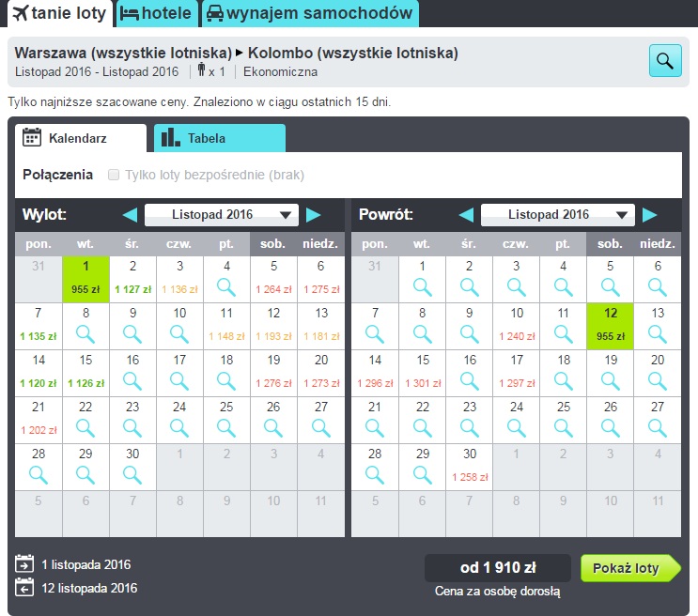
Task: Click the Pokaż loty button
Action: (630, 568)
